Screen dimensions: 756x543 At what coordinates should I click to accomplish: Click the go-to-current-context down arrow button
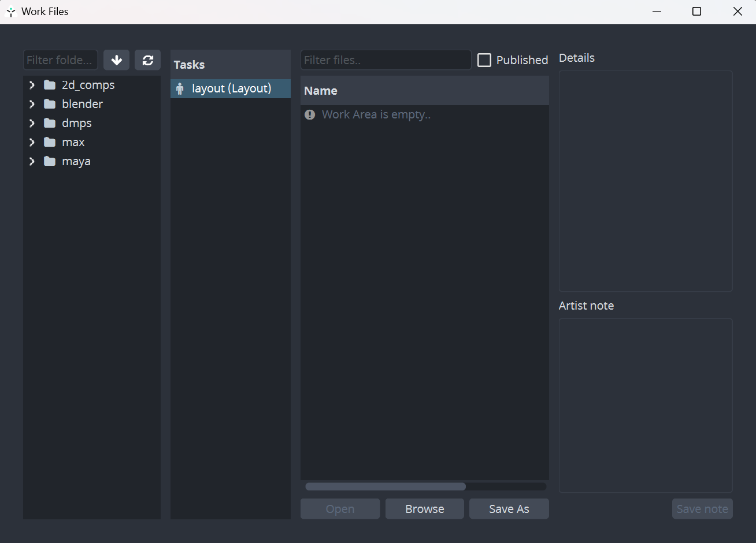point(116,60)
